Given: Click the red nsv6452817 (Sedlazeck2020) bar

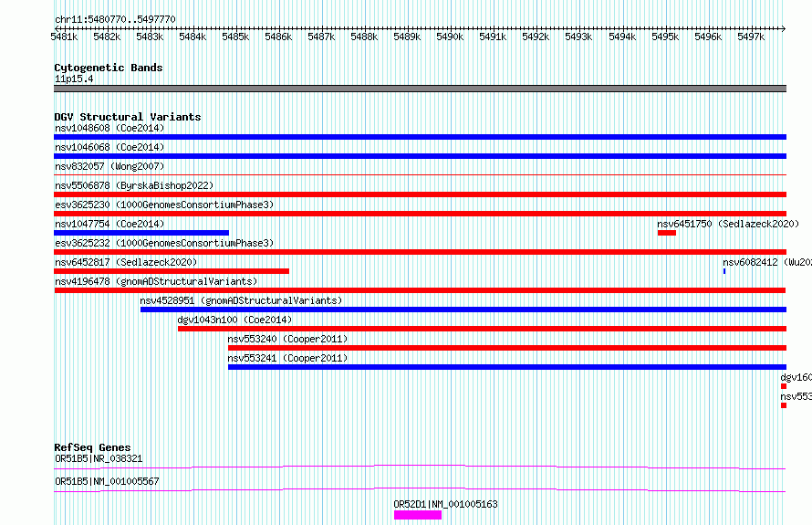Looking at the screenshot, I should tap(172, 271).
